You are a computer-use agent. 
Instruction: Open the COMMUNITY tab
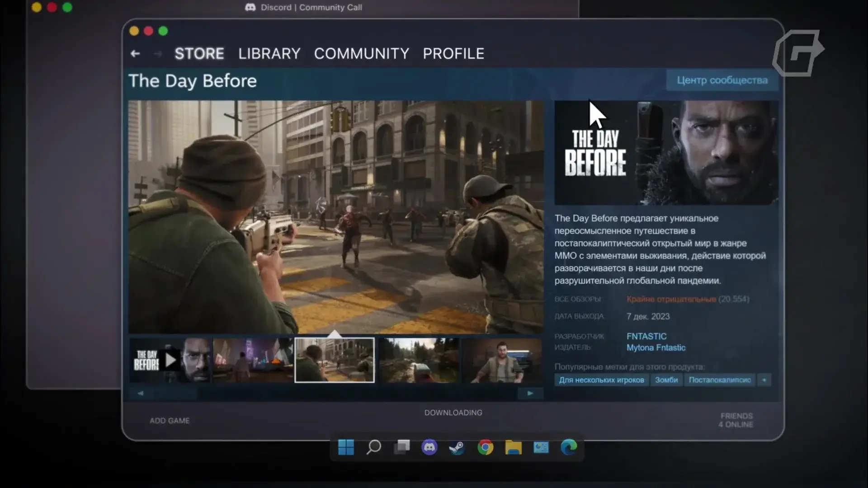(x=362, y=54)
